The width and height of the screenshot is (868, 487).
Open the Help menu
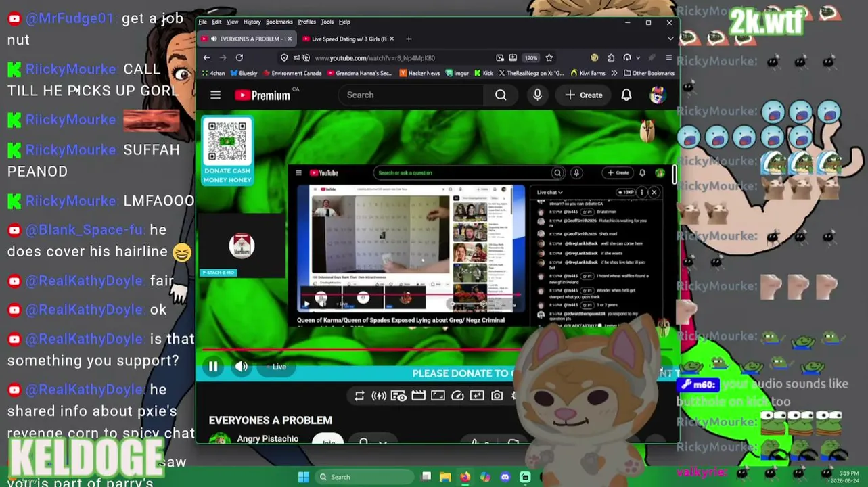(x=344, y=22)
